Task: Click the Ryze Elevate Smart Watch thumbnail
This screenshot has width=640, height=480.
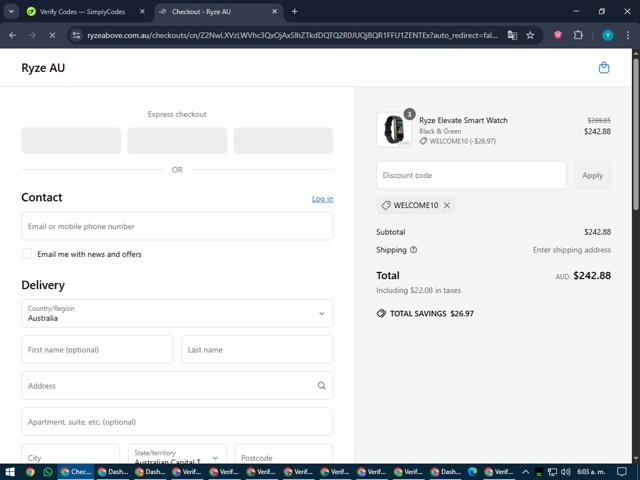Action: pos(394,130)
